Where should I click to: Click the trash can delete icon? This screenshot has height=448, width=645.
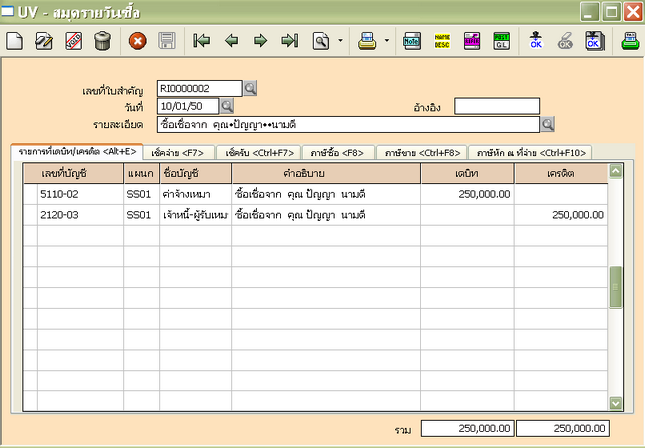(102, 41)
